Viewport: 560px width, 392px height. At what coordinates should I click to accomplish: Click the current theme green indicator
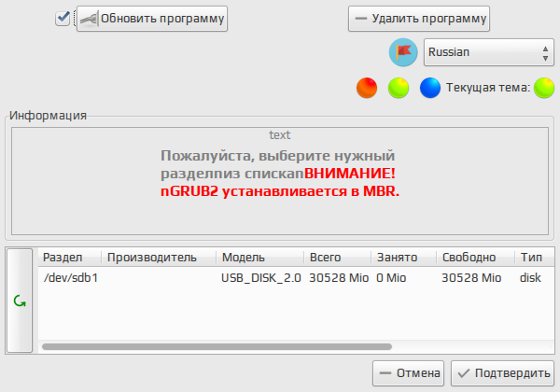point(544,88)
